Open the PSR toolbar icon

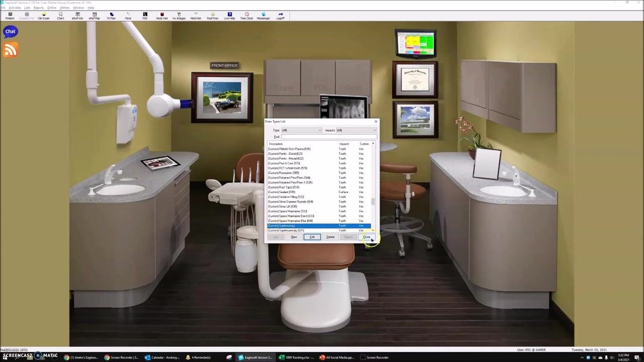click(x=145, y=16)
